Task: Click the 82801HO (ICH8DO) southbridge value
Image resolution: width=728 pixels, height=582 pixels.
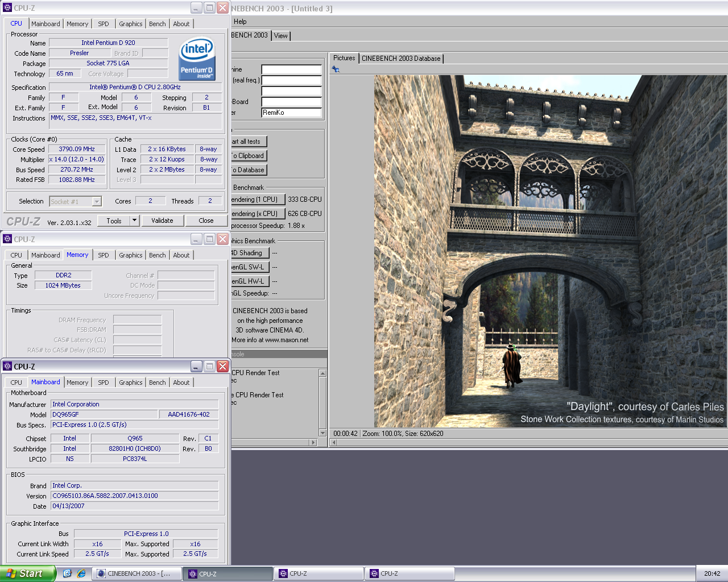Action: (135, 448)
